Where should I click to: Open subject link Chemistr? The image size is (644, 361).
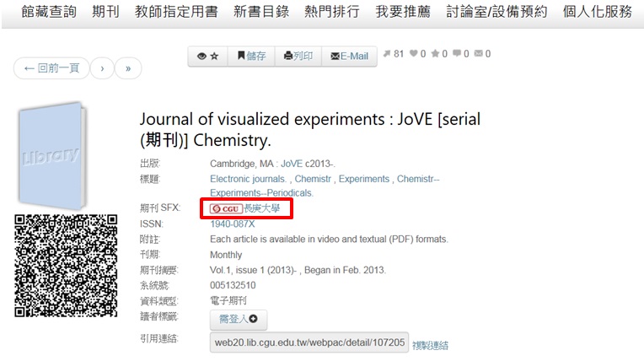coord(313,179)
